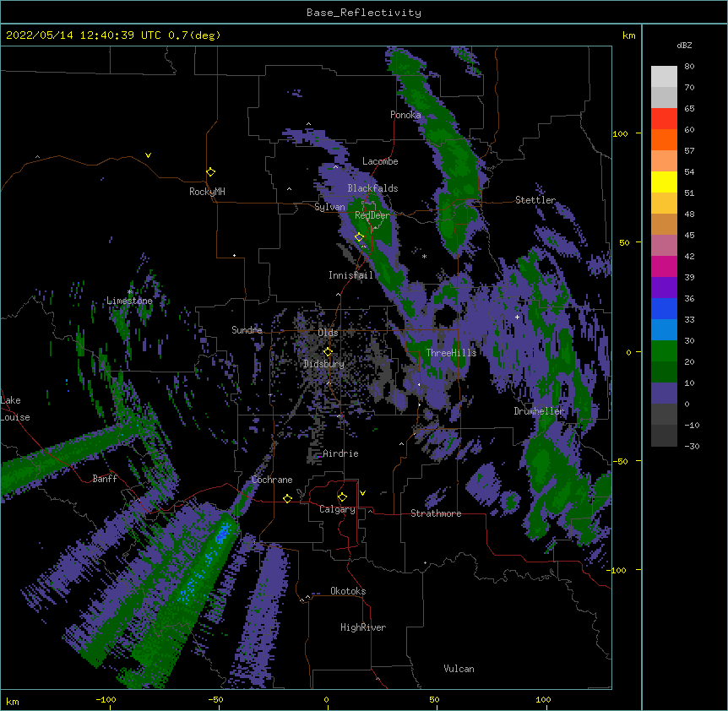Pick the dark orange 60 dBZ legend swatch
This screenshot has height=711, width=728.
click(664, 139)
